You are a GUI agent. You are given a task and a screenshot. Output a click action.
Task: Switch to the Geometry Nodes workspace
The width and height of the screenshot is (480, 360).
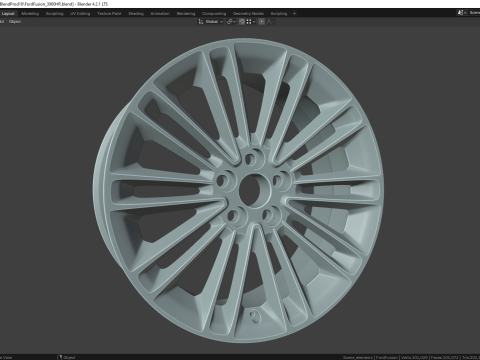click(x=248, y=14)
